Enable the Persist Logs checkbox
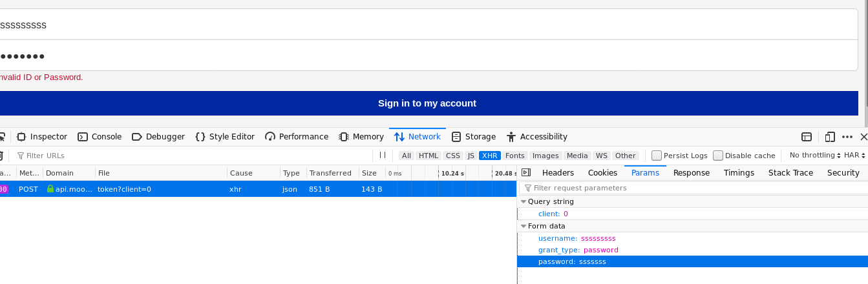This screenshot has height=284, width=868. pos(657,156)
